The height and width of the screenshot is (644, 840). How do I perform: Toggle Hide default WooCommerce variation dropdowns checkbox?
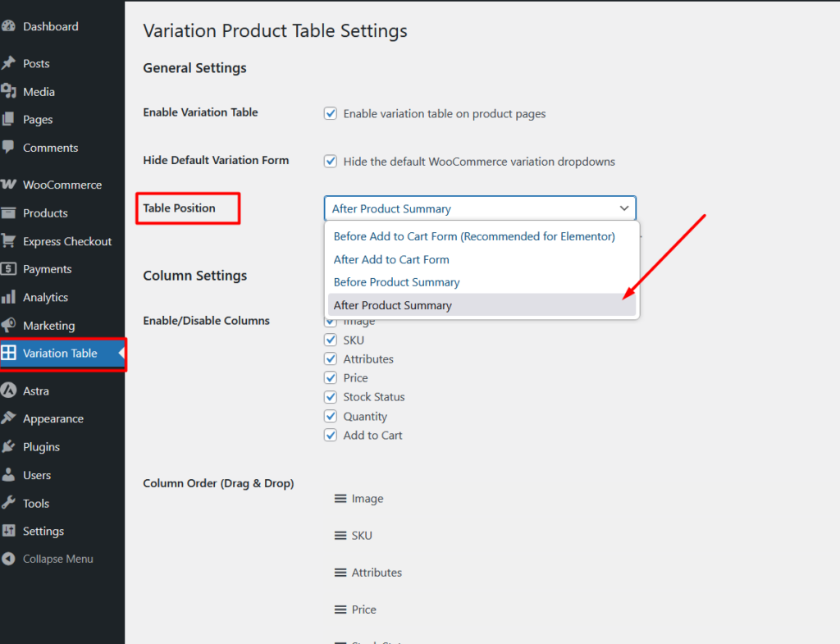pyautogui.click(x=331, y=162)
